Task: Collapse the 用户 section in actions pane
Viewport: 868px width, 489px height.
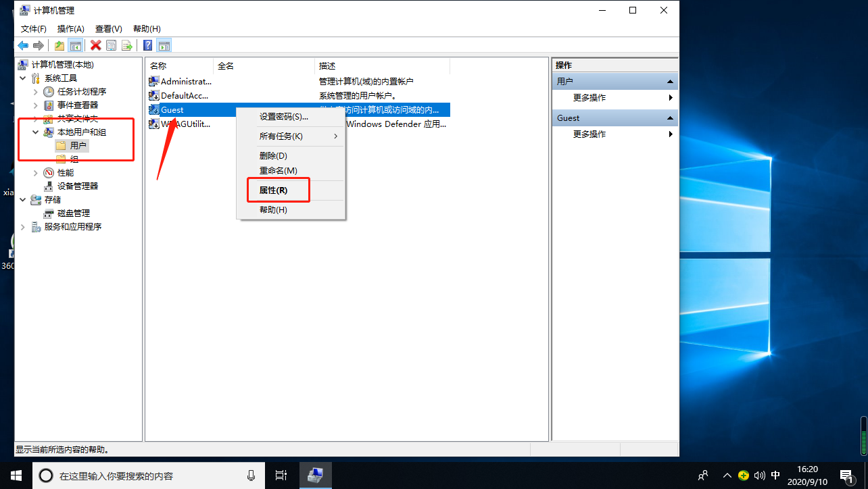Action: pyautogui.click(x=671, y=81)
